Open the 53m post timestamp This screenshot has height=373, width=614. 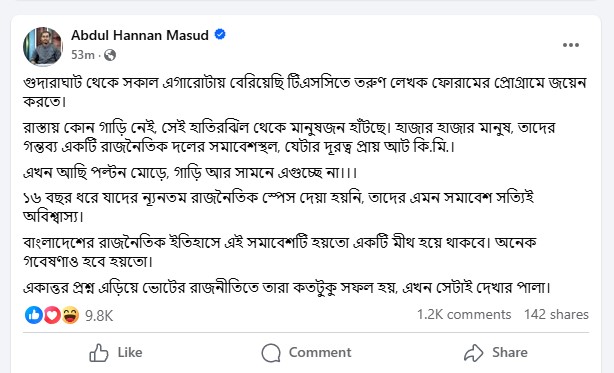[83, 55]
